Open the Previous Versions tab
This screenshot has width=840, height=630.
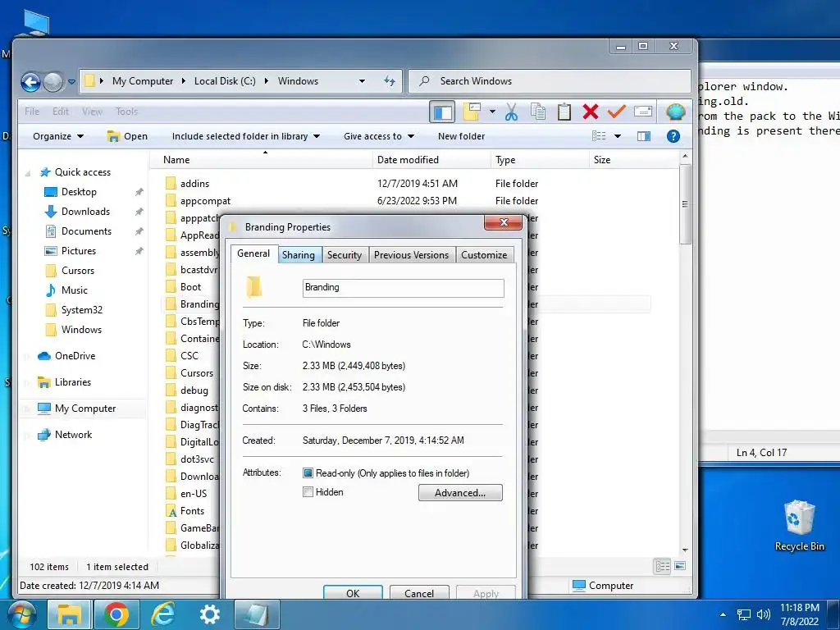tap(412, 255)
